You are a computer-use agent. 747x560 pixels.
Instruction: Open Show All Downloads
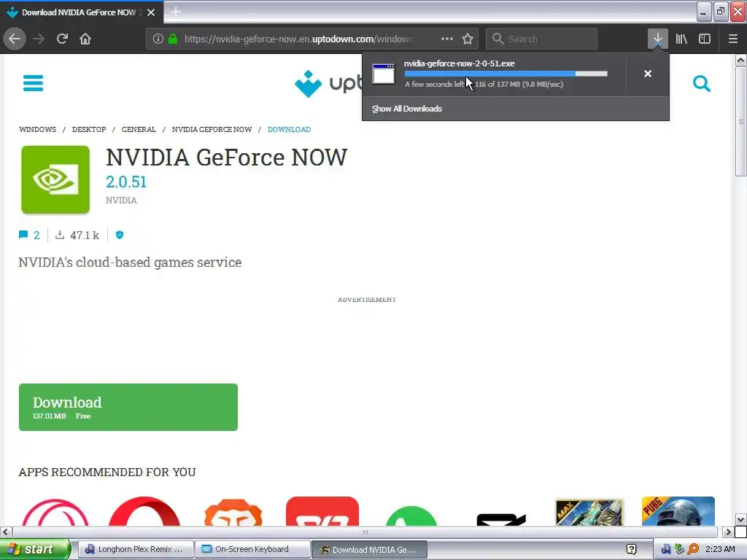coord(407,109)
